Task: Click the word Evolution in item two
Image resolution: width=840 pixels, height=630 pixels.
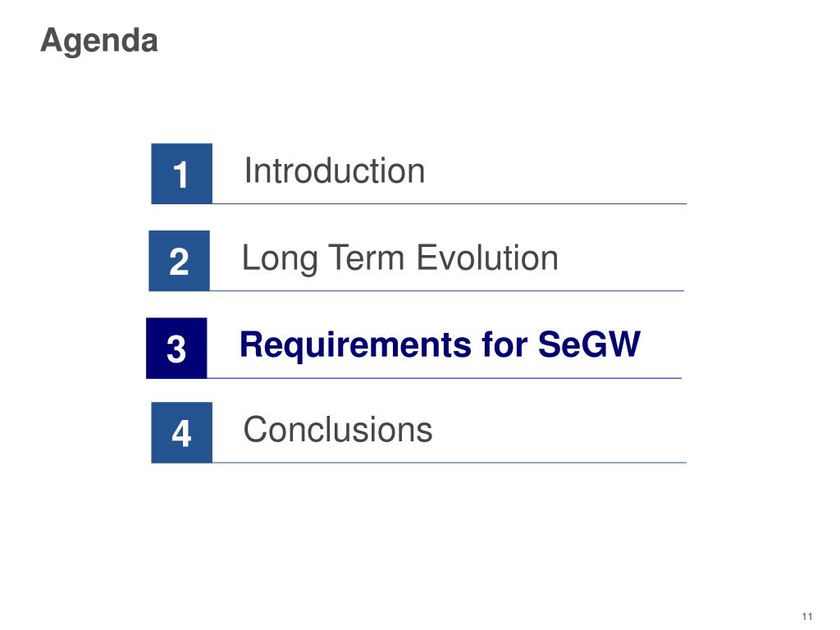Action: coord(487,258)
